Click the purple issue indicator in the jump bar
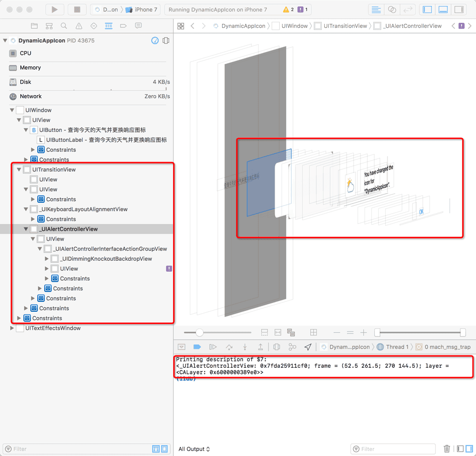This screenshot has width=476, height=456. pyautogui.click(x=462, y=26)
